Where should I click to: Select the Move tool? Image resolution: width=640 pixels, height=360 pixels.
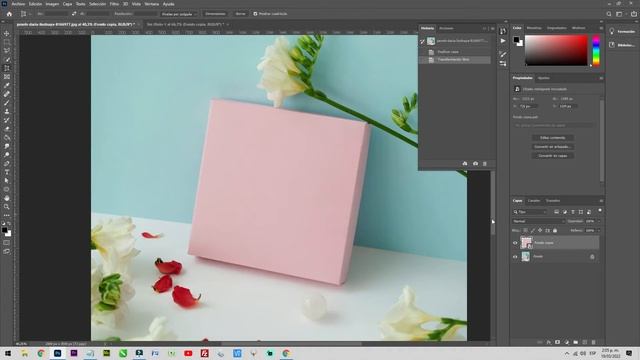pos(7,33)
